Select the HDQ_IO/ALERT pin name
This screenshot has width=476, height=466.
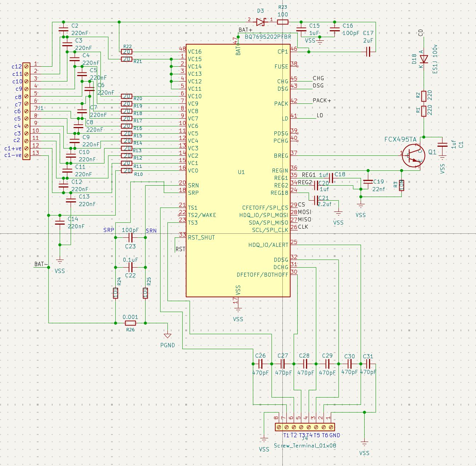[x=268, y=245]
